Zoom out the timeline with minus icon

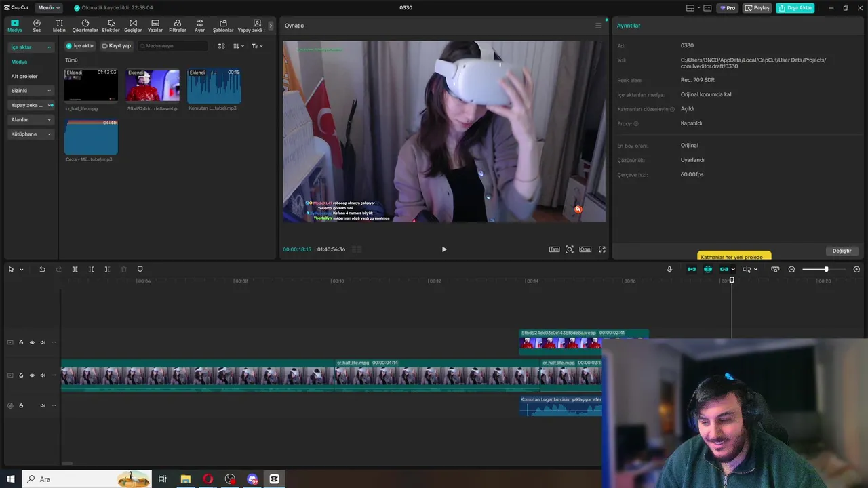tap(791, 270)
